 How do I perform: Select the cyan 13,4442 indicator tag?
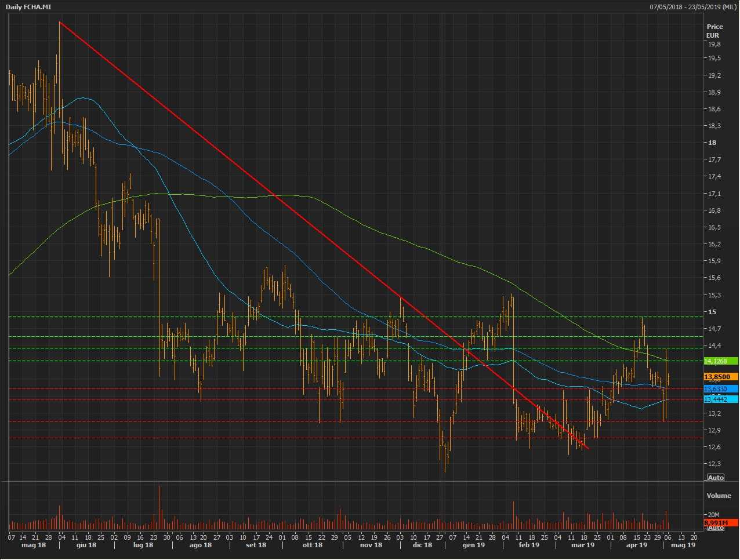[716, 399]
